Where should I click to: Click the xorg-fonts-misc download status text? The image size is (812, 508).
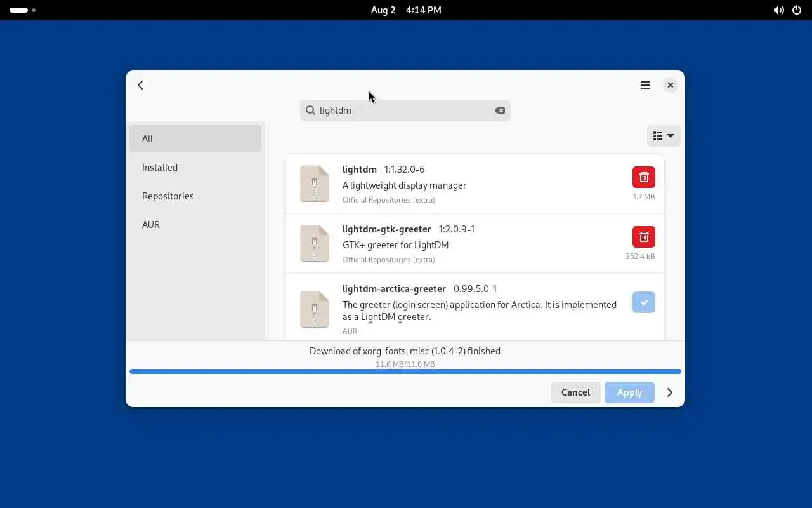click(x=405, y=351)
